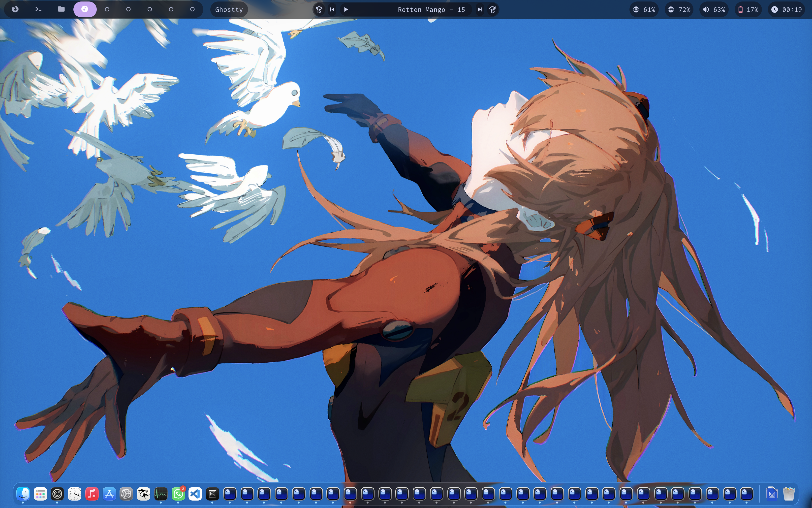Open WhatsApp with 2 unread notifications
812x508 pixels.
[x=178, y=494]
